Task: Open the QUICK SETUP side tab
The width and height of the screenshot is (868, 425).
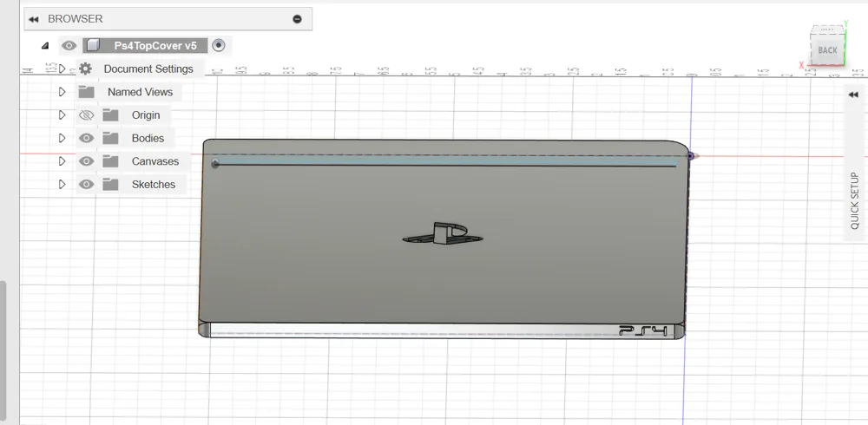Action: [x=855, y=201]
